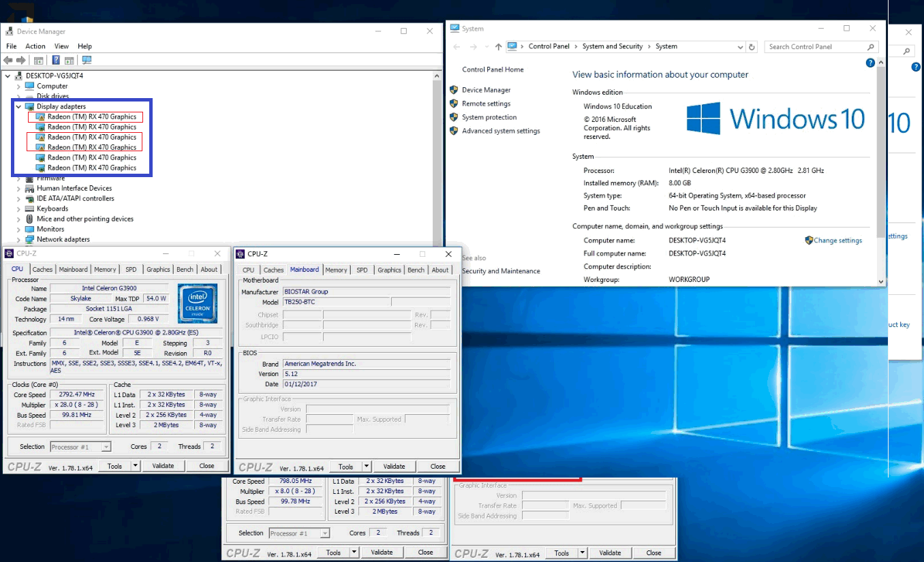
Task: Click the Display adapters category icon
Action: click(29, 106)
